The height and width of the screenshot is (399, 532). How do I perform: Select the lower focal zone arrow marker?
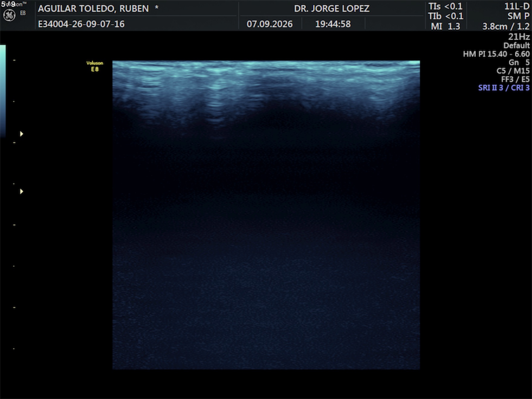[x=21, y=191]
